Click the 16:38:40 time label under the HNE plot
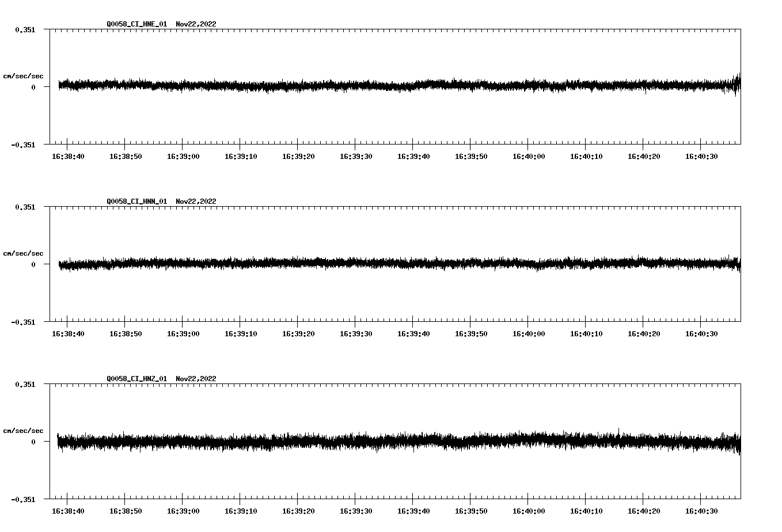Viewport: 782px width, 532px height. pos(68,157)
